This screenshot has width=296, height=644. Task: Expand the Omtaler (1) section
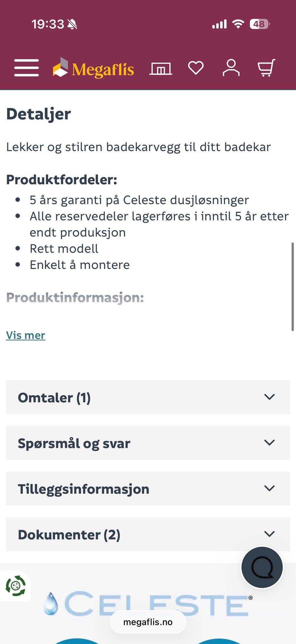click(148, 397)
